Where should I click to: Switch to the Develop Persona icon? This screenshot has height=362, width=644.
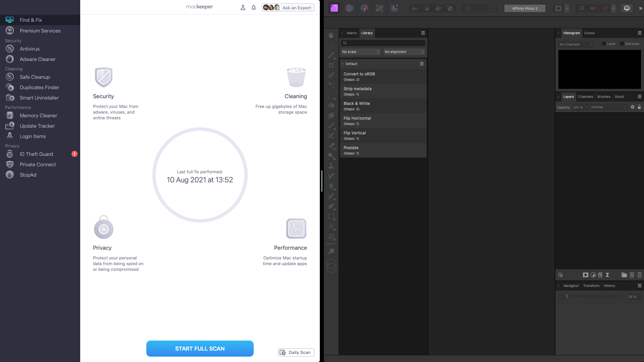pos(364,8)
